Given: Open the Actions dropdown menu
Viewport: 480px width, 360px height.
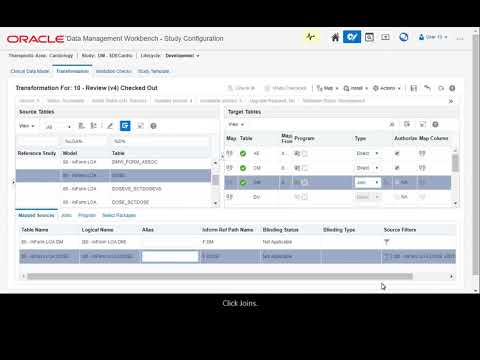Looking at the screenshot, I should [387, 88].
